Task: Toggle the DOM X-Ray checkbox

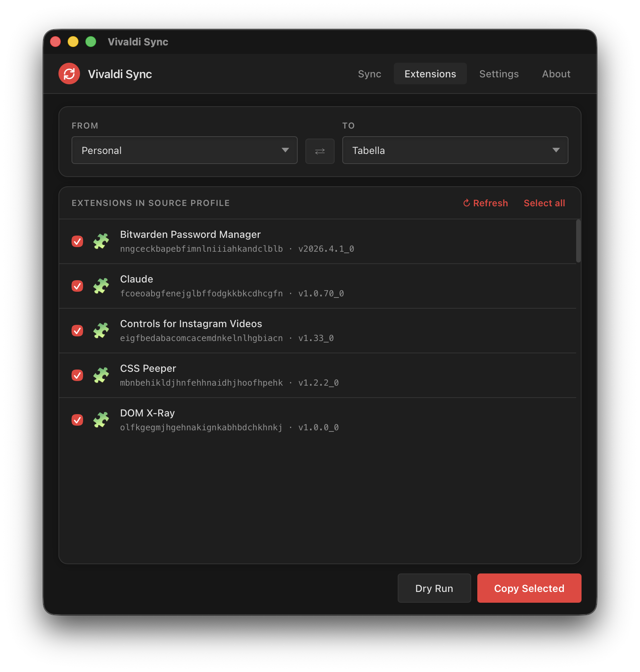Action: coord(77,420)
